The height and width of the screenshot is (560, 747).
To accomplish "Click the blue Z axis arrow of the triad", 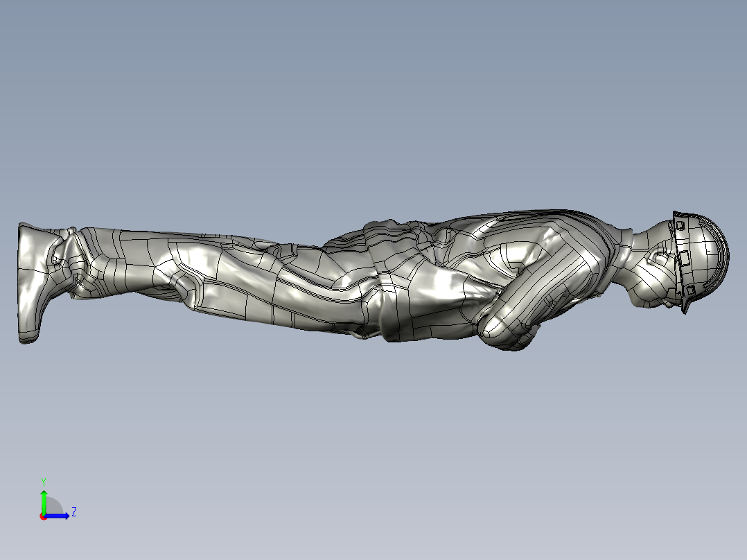I will pyautogui.click(x=57, y=516).
